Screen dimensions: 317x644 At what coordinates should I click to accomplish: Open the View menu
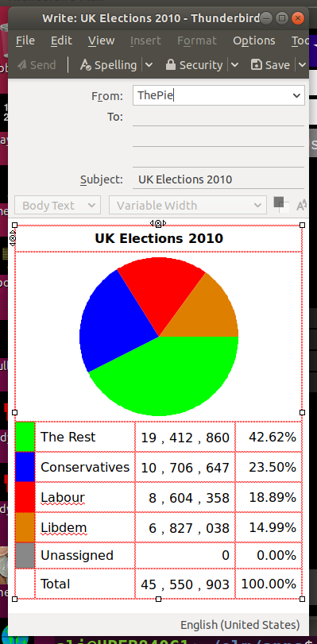[x=101, y=40]
